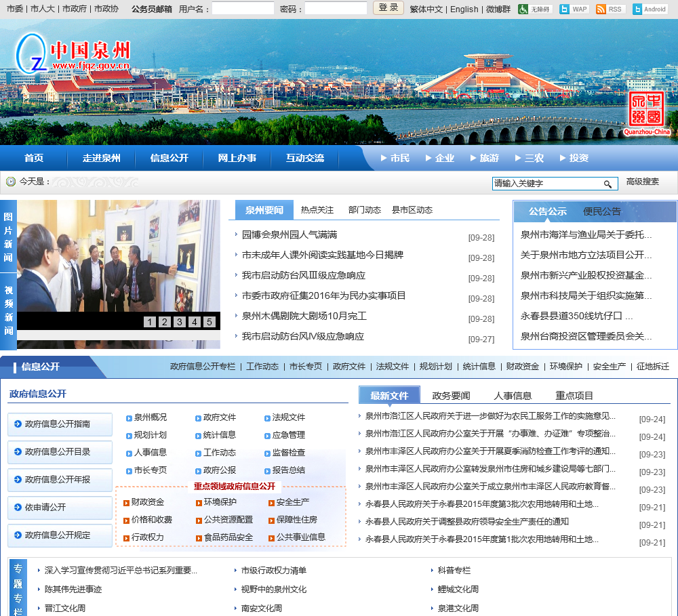The height and width of the screenshot is (616, 678).
Task: Open the RSS feed icon
Action: 610,9
